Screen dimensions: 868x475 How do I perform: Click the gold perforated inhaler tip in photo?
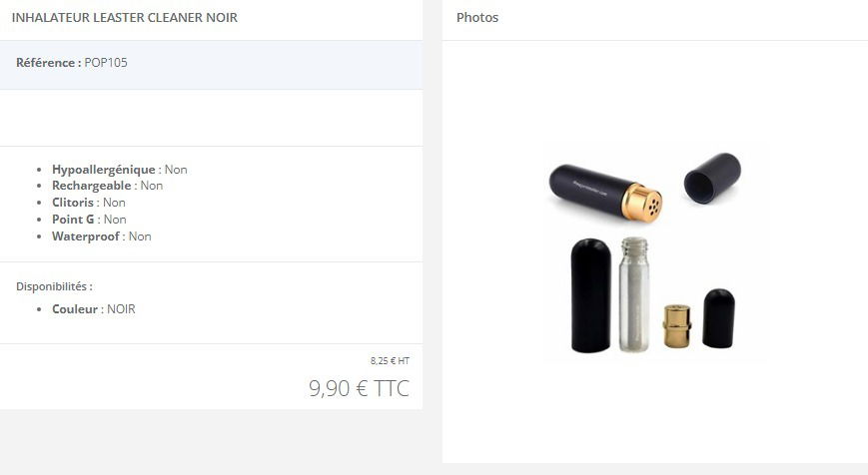pos(642,203)
